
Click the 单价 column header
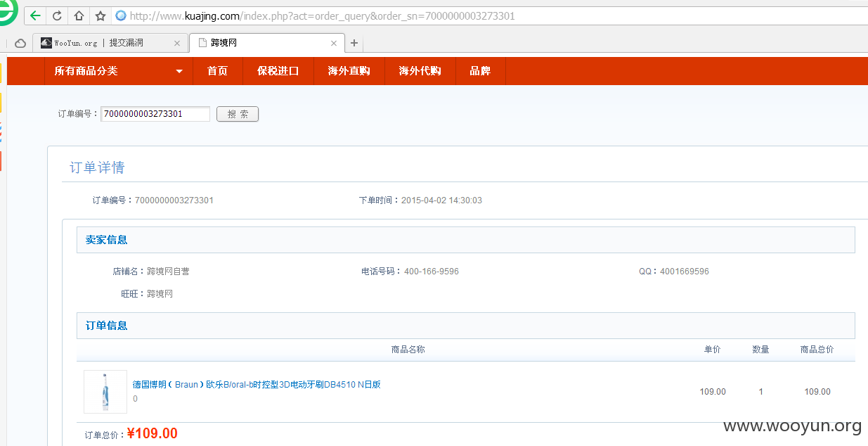pos(713,350)
